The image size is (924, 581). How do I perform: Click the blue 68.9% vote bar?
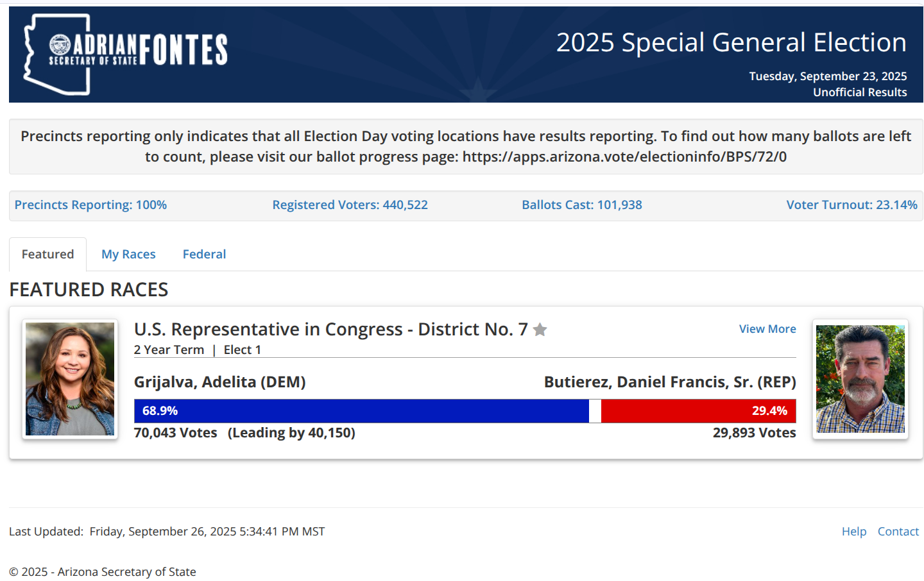click(361, 411)
